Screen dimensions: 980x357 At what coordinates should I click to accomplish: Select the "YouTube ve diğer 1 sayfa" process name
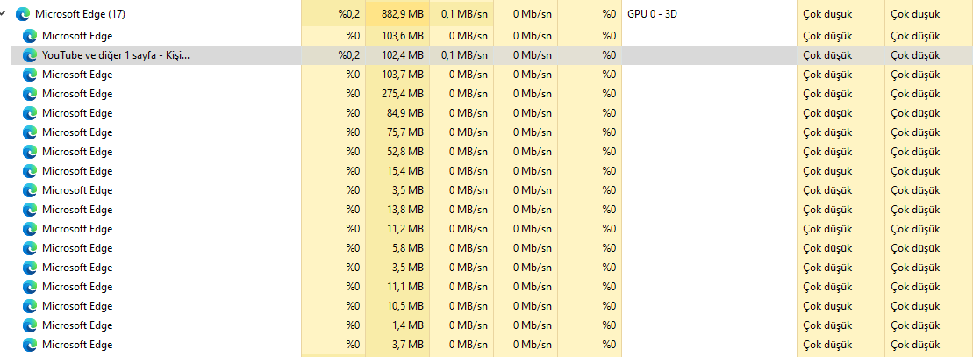tap(115, 55)
